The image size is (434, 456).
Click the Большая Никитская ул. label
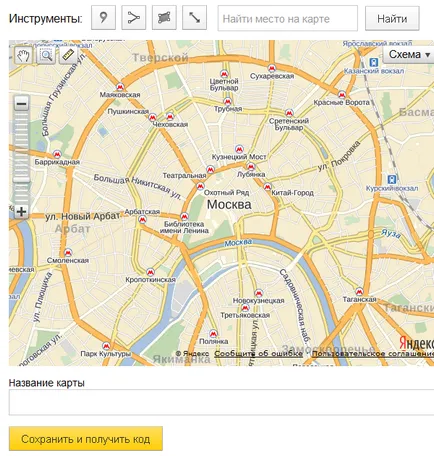click(138, 186)
